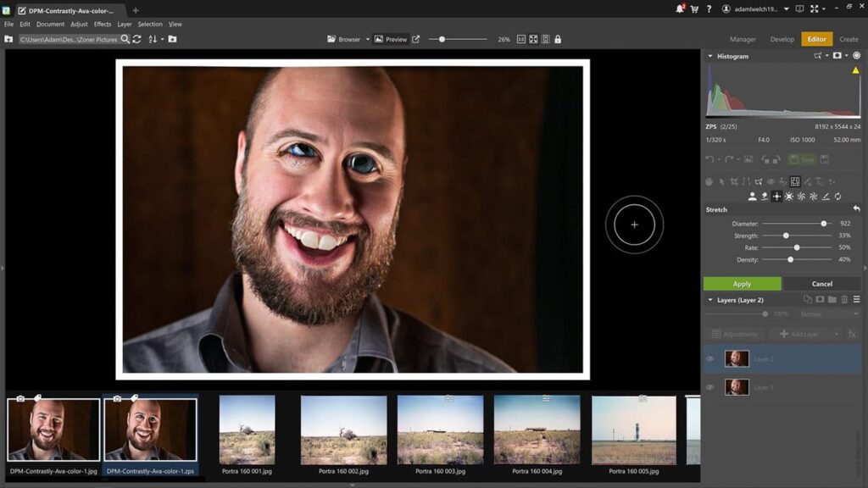
Task: Click the layer mask icon in Layers header
Action: pos(820,300)
